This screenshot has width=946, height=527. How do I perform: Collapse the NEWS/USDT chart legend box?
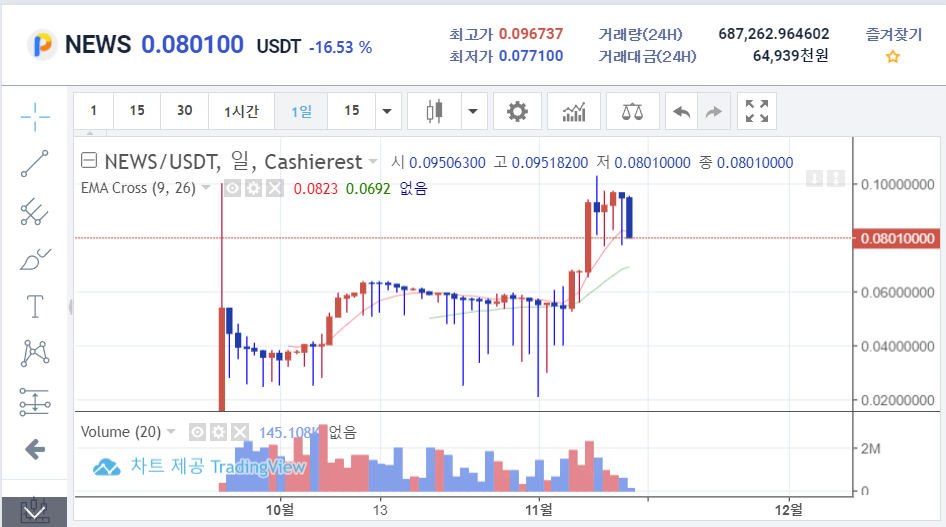(89, 160)
